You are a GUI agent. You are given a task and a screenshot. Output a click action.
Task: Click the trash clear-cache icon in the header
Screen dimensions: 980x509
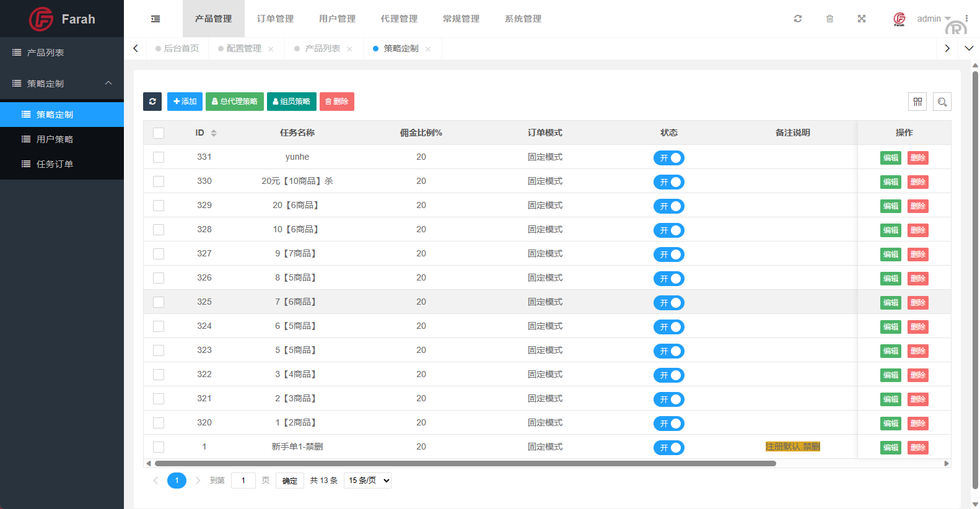[829, 19]
